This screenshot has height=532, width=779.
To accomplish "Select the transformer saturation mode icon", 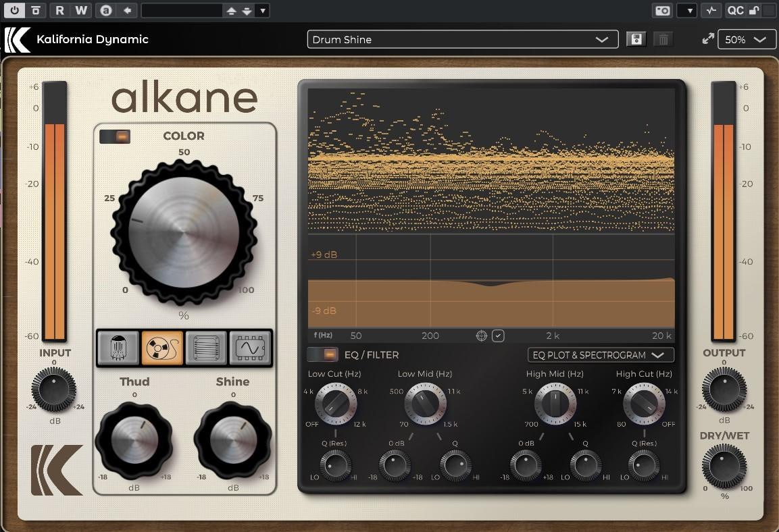I will (206, 348).
